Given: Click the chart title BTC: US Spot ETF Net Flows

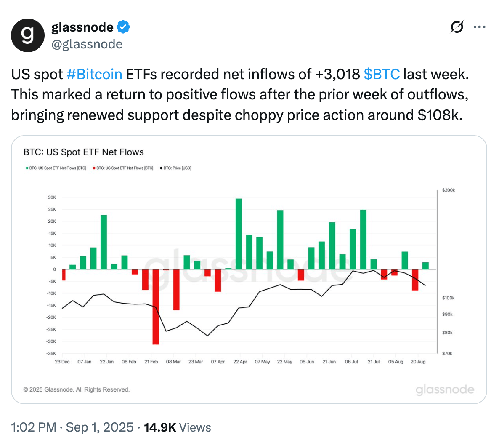Looking at the screenshot, I should point(84,152).
